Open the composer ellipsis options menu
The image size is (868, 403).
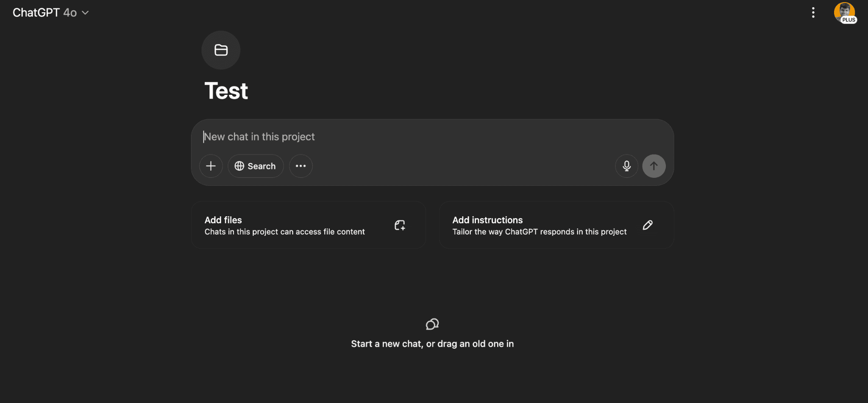point(300,166)
